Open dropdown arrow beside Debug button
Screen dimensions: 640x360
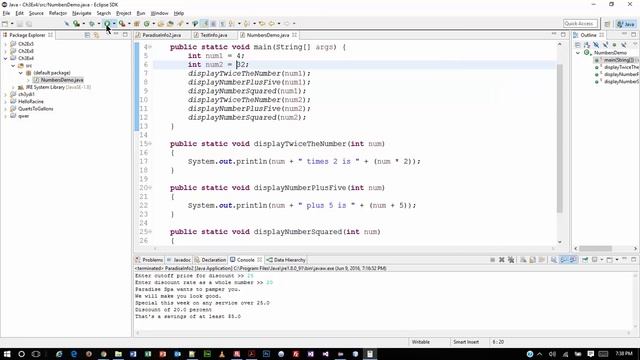pos(99,24)
